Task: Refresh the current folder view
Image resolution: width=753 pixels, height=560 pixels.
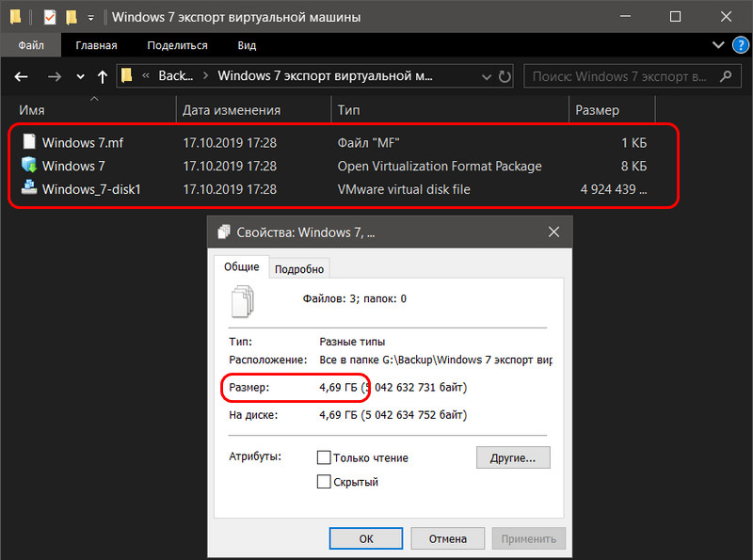Action: pyautogui.click(x=505, y=76)
